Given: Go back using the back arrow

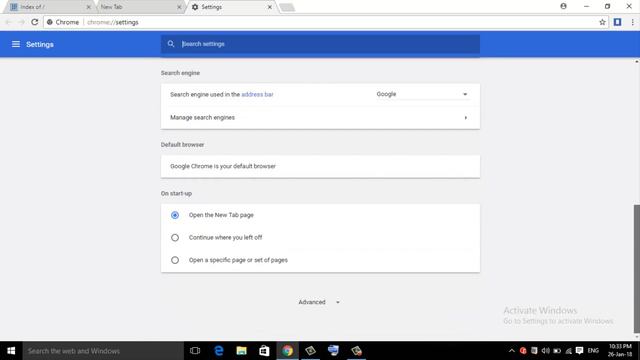Looking at the screenshot, I should (9, 22).
